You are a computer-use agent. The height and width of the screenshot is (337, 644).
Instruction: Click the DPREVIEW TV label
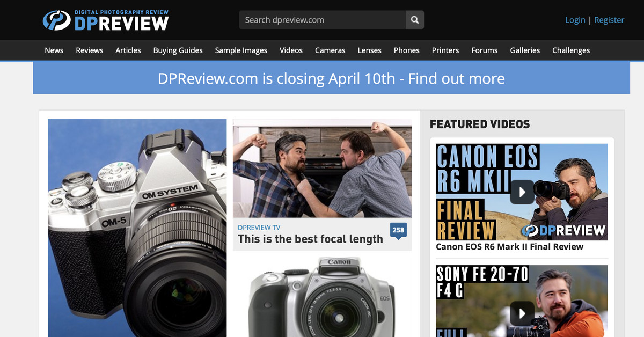point(259,228)
